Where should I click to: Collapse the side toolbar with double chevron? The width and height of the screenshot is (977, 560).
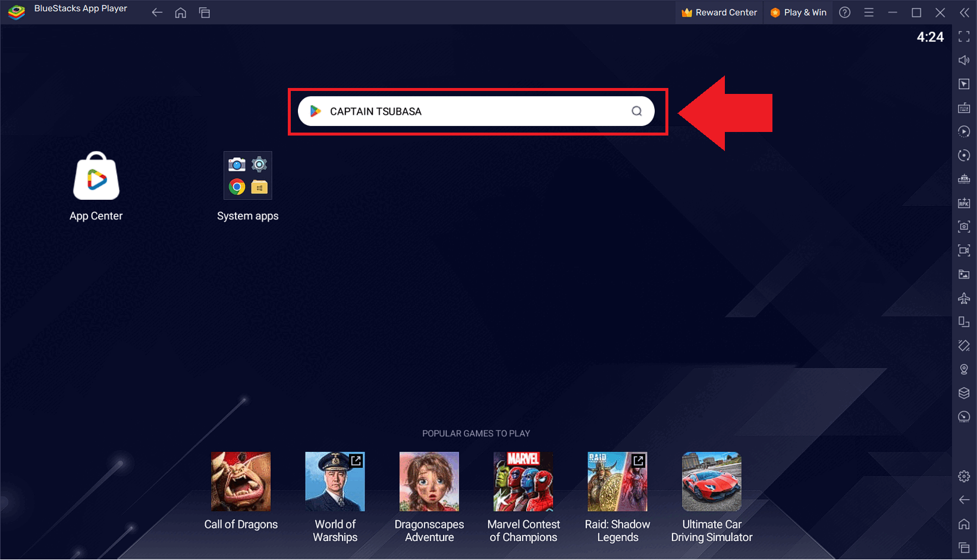(x=965, y=12)
